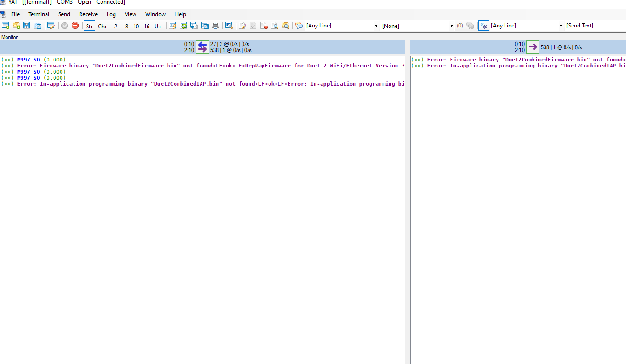Switch radix to Str
Viewport: 626px width, 364px height.
point(89,26)
